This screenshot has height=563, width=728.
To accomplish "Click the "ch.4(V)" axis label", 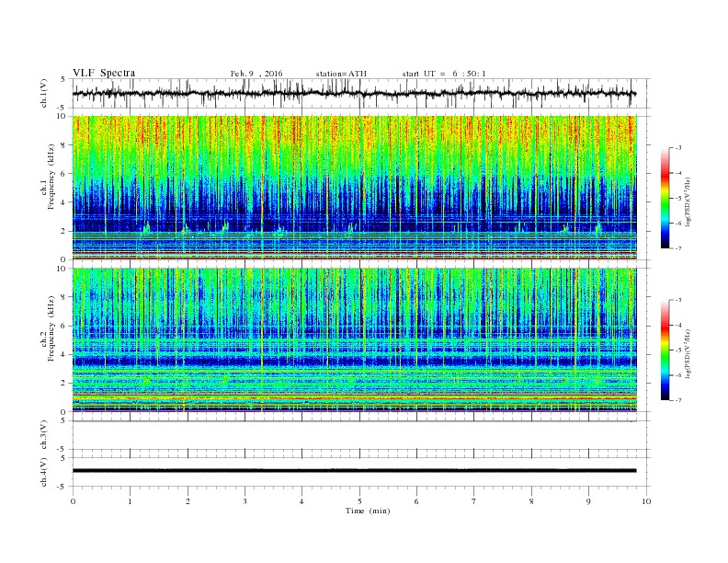I will (x=44, y=472).
